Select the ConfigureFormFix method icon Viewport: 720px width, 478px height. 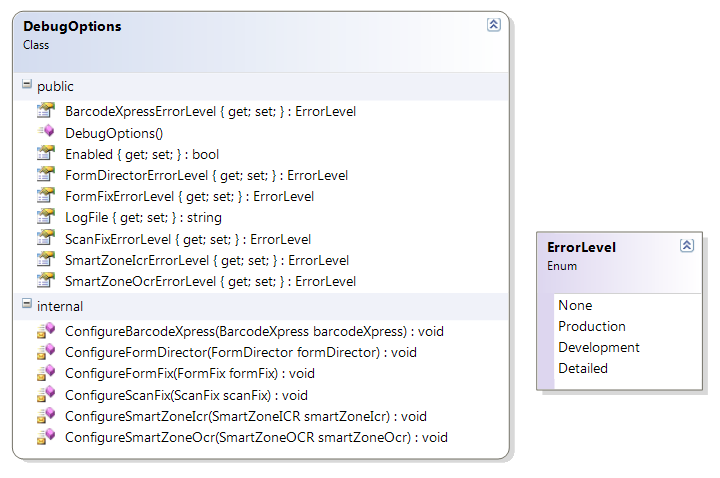point(45,373)
